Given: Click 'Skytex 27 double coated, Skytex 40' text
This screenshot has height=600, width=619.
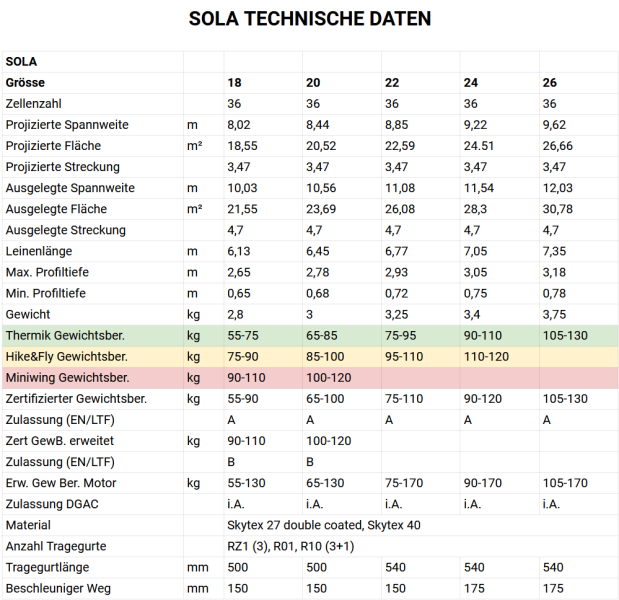Looking at the screenshot, I should pos(324,525).
